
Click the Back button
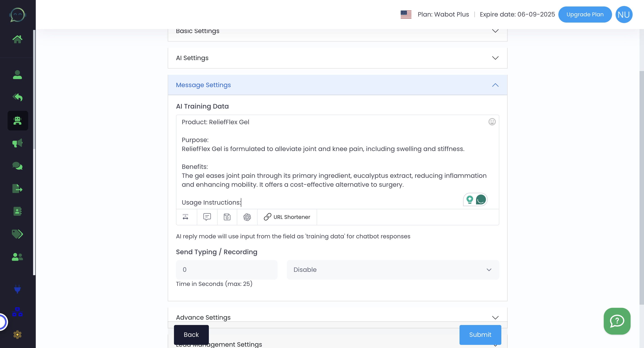(191, 335)
